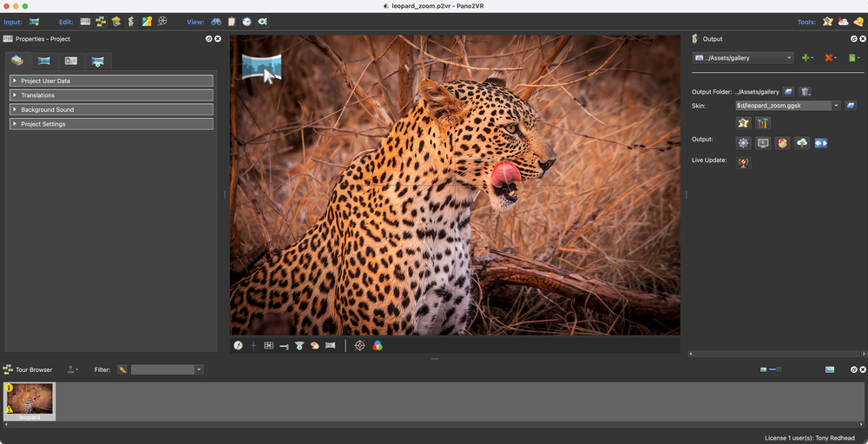Image resolution: width=868 pixels, height=444 pixels.
Task: Click the Generate Output gear icon
Action: coord(743,143)
